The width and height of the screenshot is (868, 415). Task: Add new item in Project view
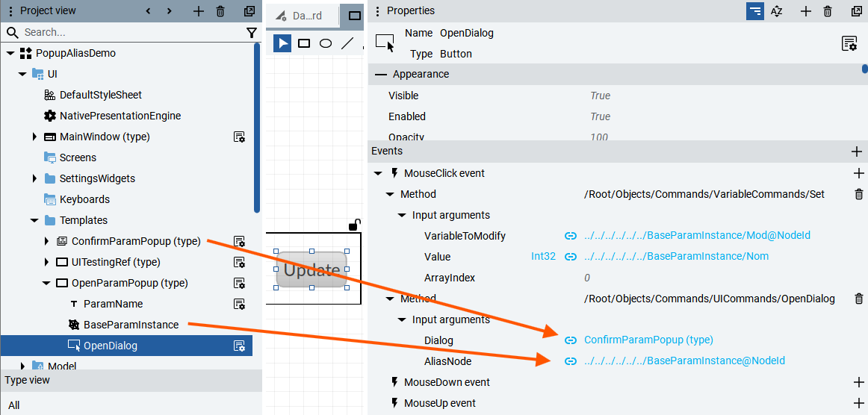click(x=198, y=11)
